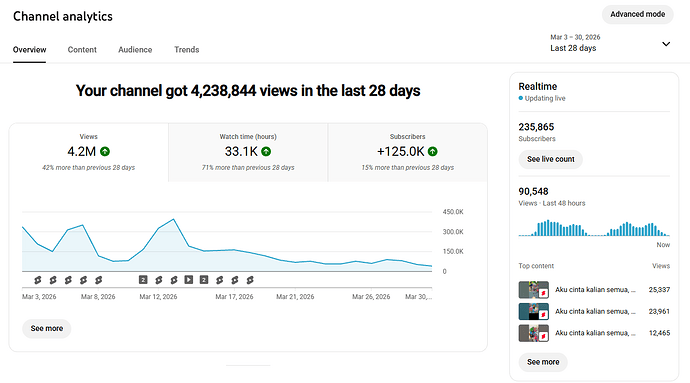The width and height of the screenshot is (690, 383).
Task: Switch to the Audience tab
Action: [x=135, y=50]
